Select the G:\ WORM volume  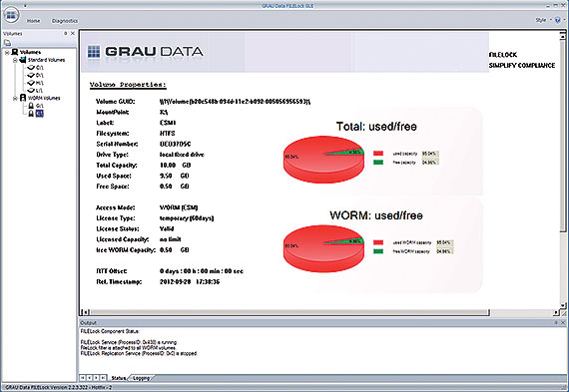point(40,106)
